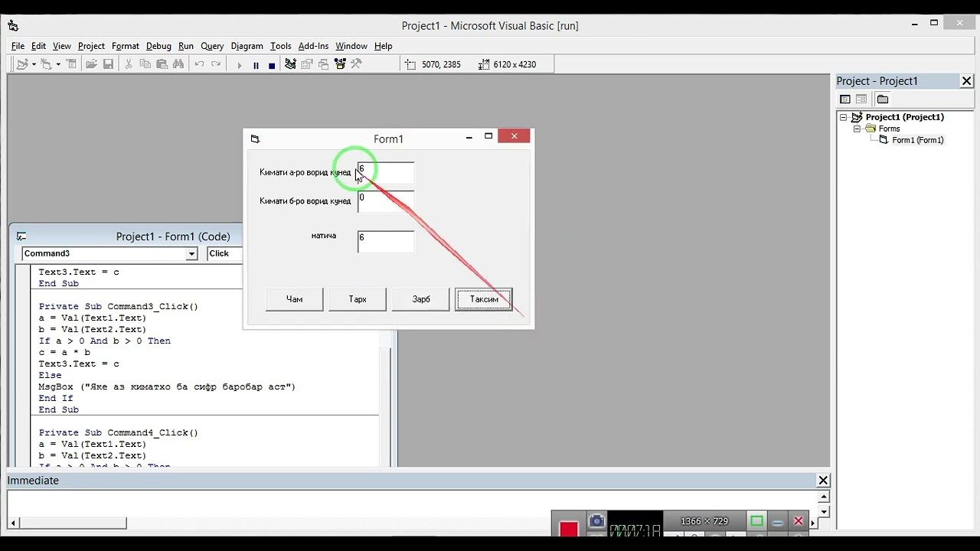Select Form1 (Form1) in the project tree
The height and width of the screenshot is (551, 980).
point(917,140)
